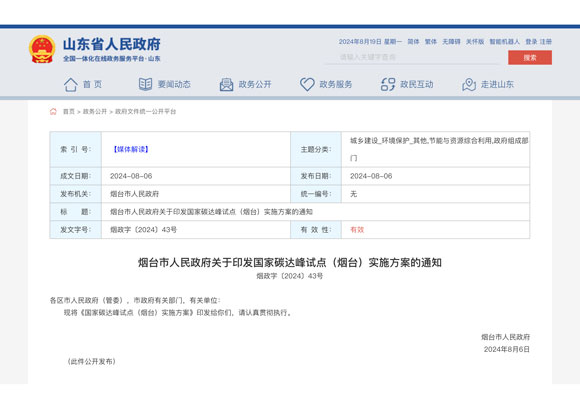Click the 主题分类 label cell
Screen dimensions: 580x397
[x=316, y=149]
